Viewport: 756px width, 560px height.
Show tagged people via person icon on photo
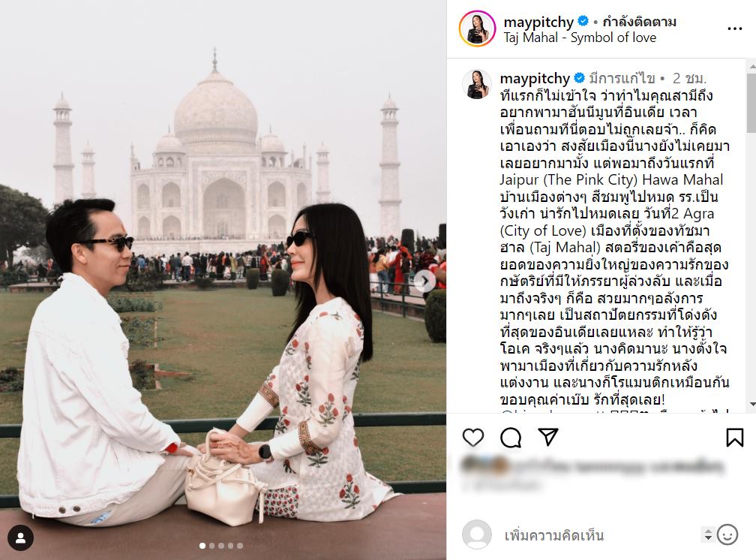click(x=21, y=537)
